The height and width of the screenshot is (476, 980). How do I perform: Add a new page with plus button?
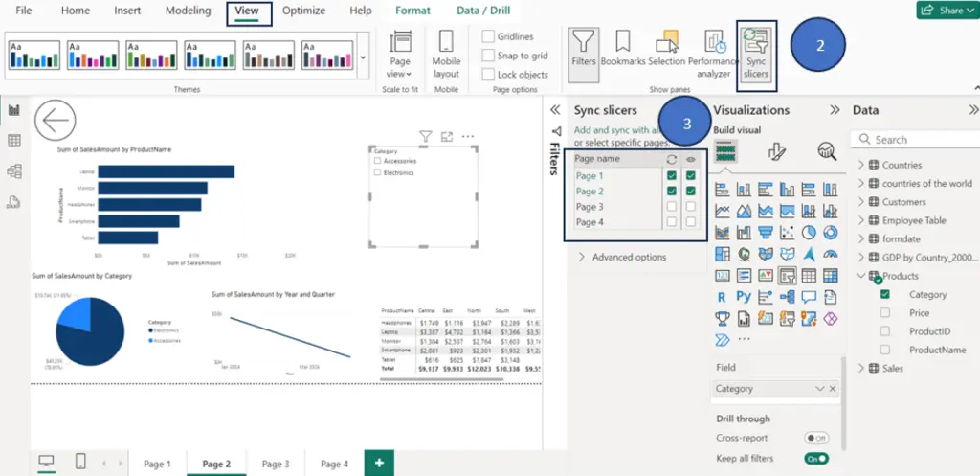379,463
